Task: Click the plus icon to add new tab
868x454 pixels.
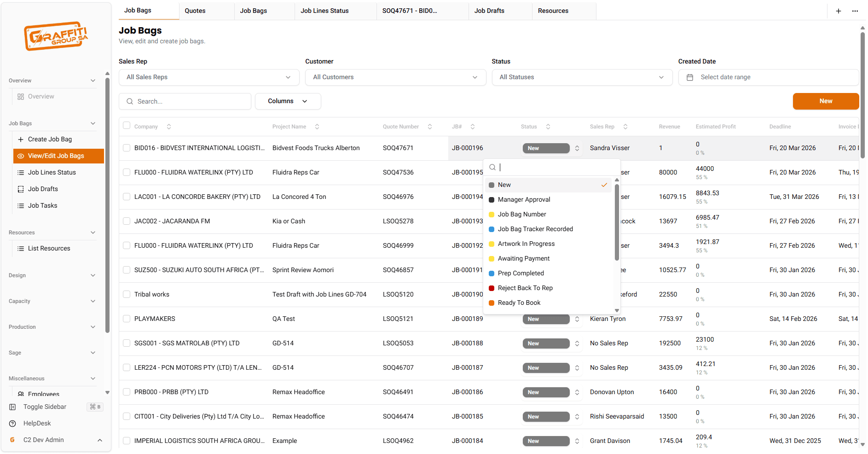Action: 838,11
